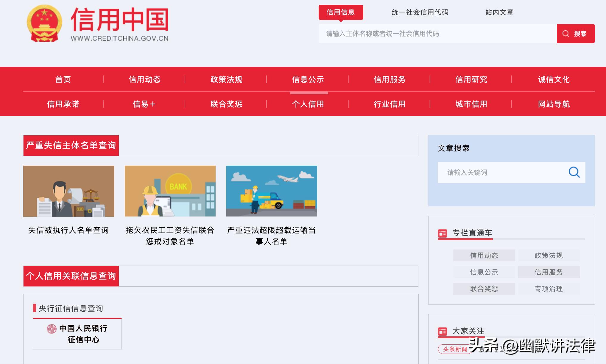Switch to the 统一社会信用代码 search tab
This screenshot has height=364, width=606.
point(420,12)
